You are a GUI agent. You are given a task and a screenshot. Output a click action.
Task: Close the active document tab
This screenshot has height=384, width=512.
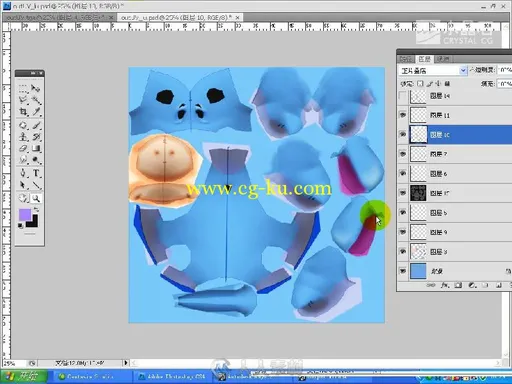point(238,17)
